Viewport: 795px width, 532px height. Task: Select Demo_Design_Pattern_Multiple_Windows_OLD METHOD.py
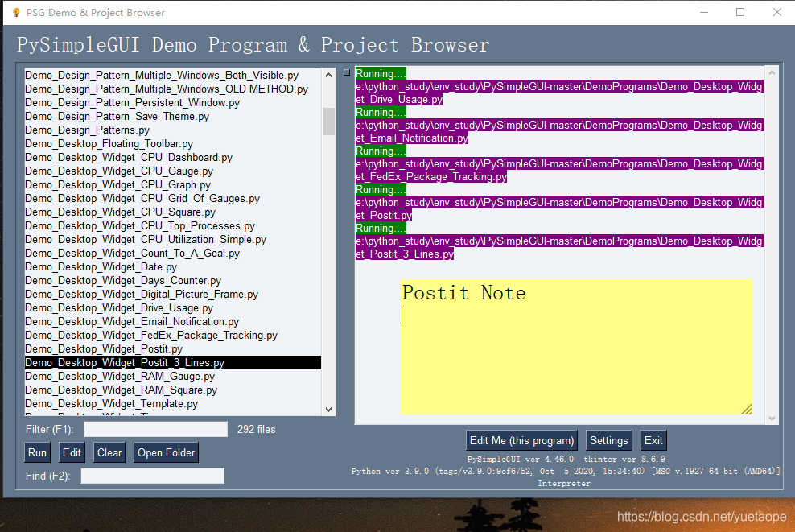coord(173,89)
